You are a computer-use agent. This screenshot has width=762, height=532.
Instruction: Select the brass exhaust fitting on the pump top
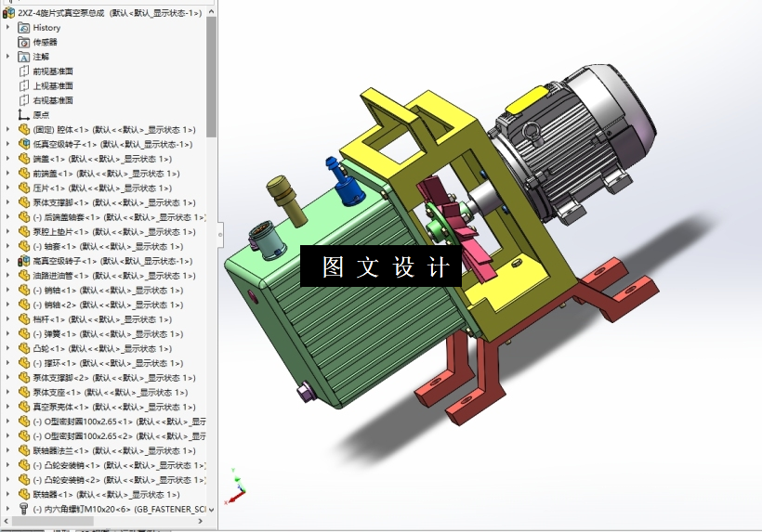pyautogui.click(x=287, y=200)
